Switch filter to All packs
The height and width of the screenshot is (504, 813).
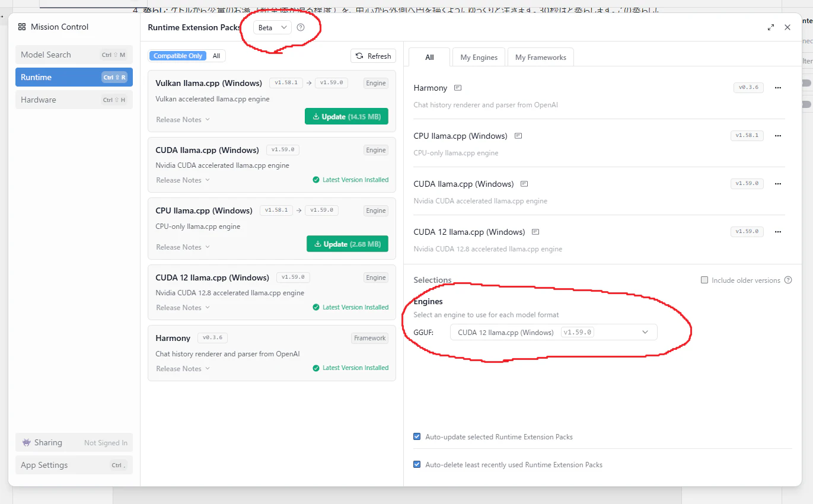tap(216, 56)
